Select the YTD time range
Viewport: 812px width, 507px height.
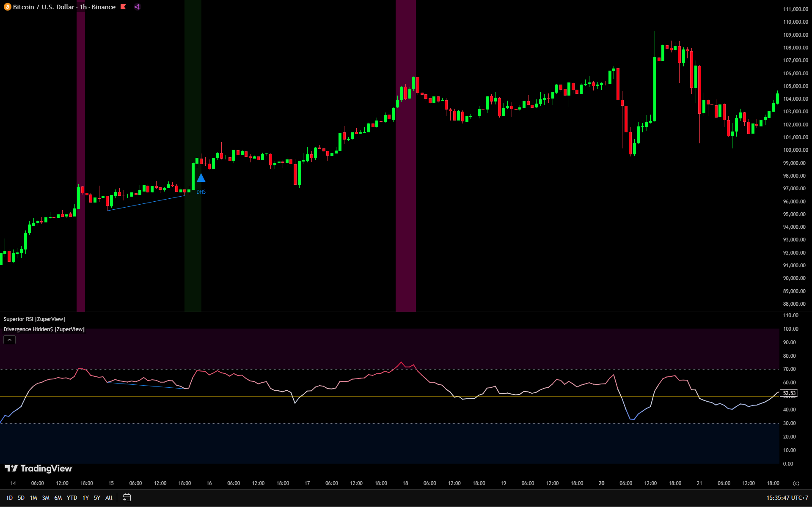tap(72, 498)
